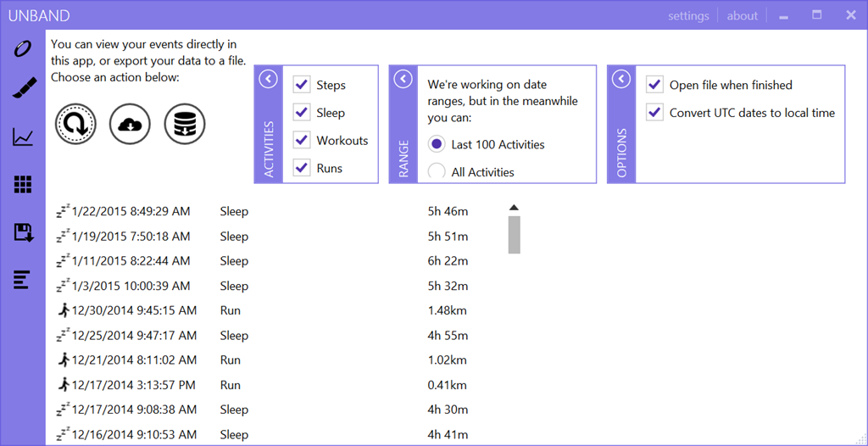Viewport: 868px width, 446px height.
Task: Collapse the Activities panel arrow
Action: (268, 79)
